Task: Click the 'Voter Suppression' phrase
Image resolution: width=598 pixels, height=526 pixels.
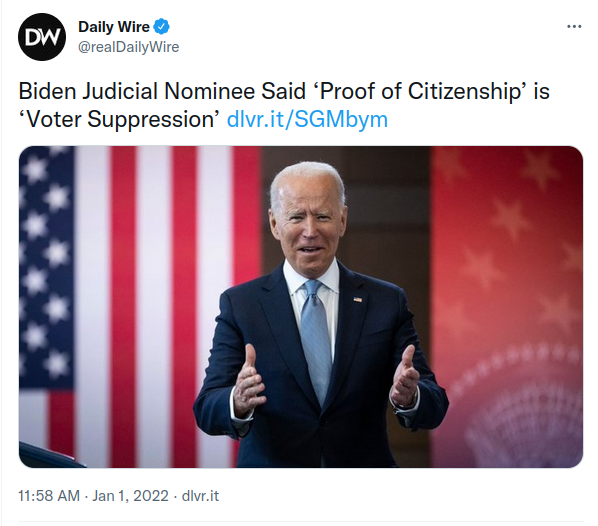Action: click(x=119, y=119)
